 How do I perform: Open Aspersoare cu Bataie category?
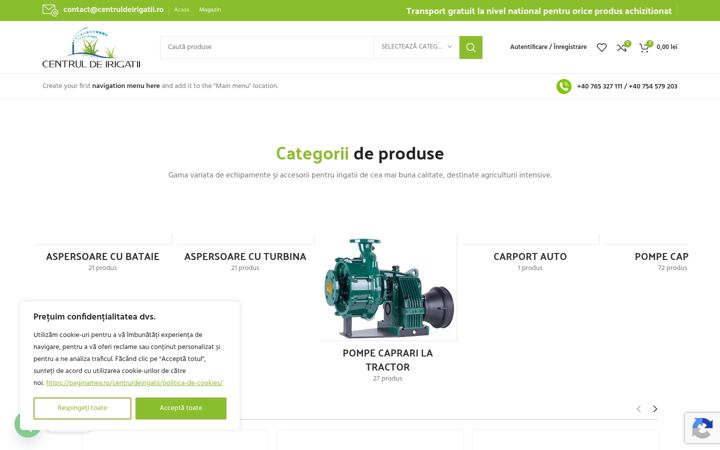pos(102,257)
